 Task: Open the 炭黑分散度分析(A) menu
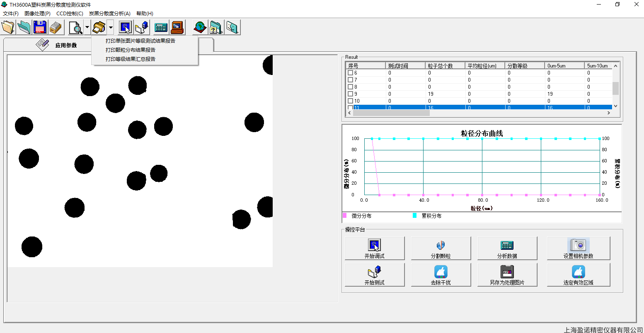tap(109, 14)
